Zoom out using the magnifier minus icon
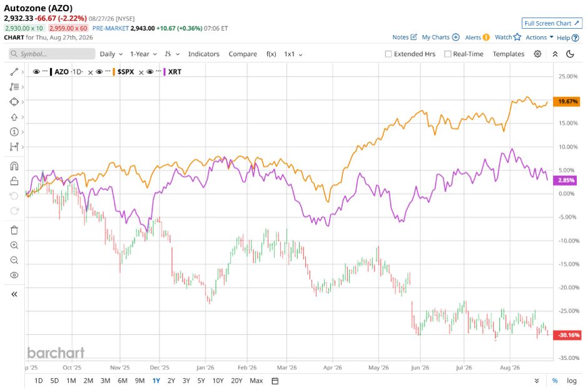Viewport: 588px width, 390px height. (14, 260)
